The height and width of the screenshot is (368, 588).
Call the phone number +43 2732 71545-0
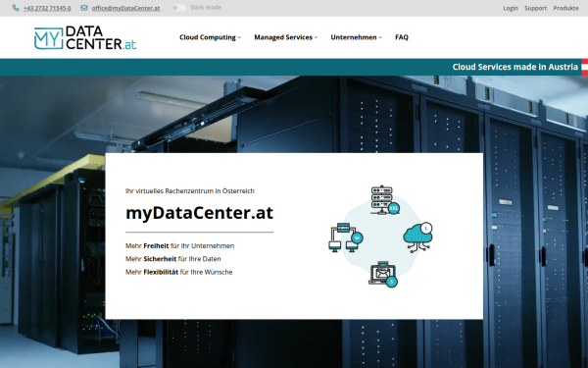click(47, 8)
